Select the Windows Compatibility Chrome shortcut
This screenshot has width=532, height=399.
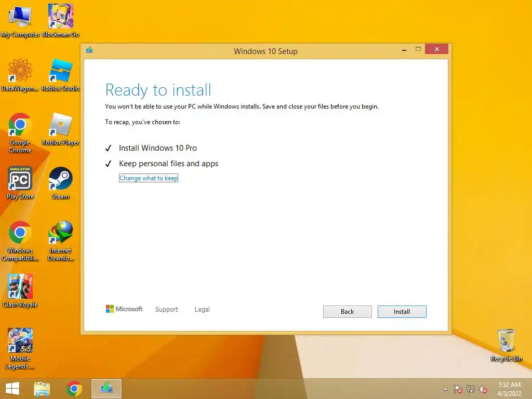click(20, 241)
